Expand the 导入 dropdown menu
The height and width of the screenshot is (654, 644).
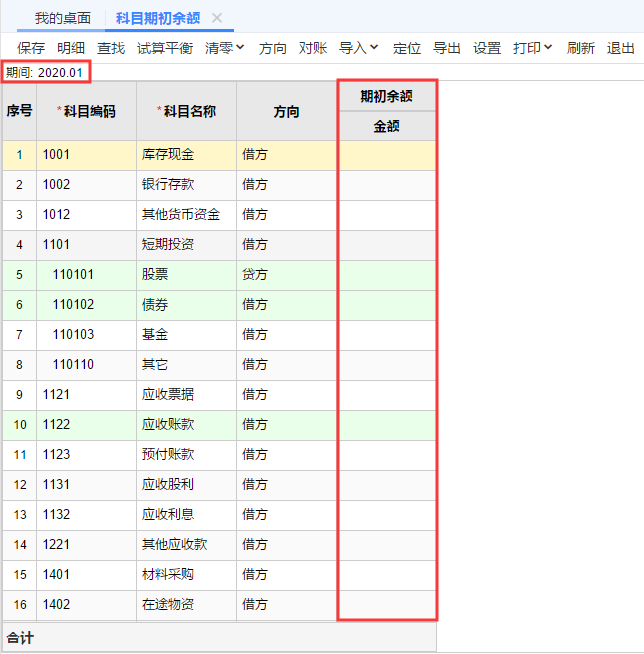pyautogui.click(x=358, y=48)
